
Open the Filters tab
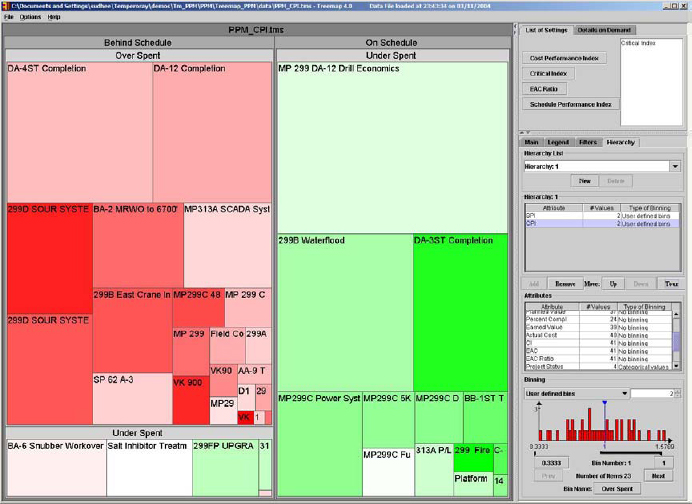click(x=588, y=142)
